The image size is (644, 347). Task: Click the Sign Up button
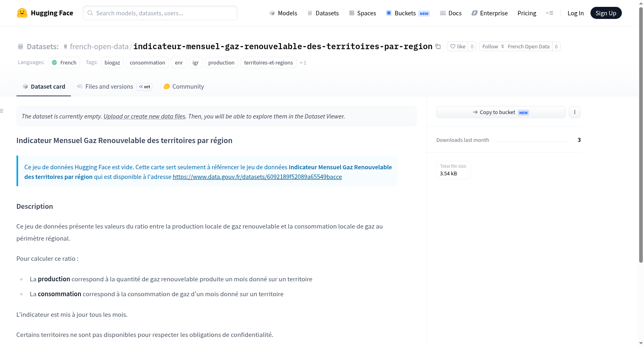(x=606, y=13)
